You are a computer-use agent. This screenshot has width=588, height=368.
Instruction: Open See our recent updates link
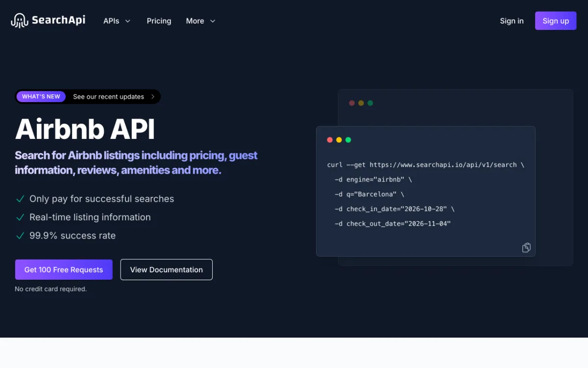(108, 97)
